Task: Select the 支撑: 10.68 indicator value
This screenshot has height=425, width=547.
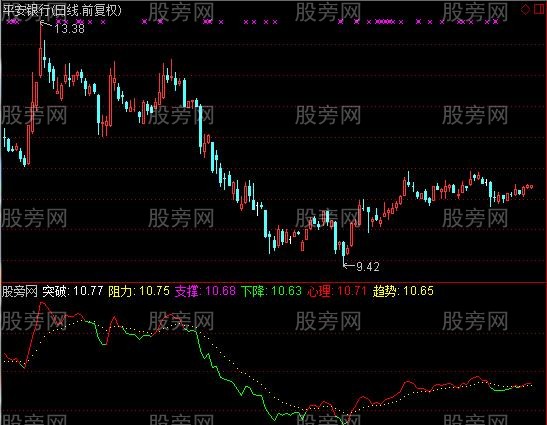Action: [205, 291]
